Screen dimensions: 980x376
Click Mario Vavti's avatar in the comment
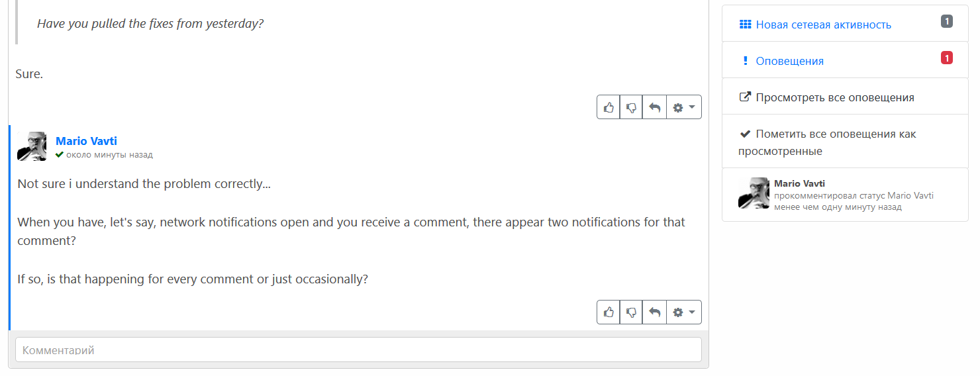coord(32,146)
